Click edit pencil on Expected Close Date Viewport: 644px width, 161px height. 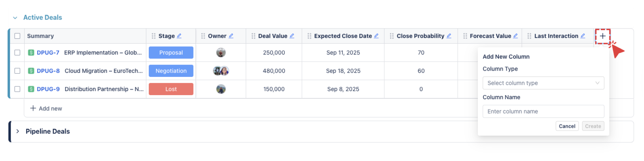pyautogui.click(x=376, y=36)
